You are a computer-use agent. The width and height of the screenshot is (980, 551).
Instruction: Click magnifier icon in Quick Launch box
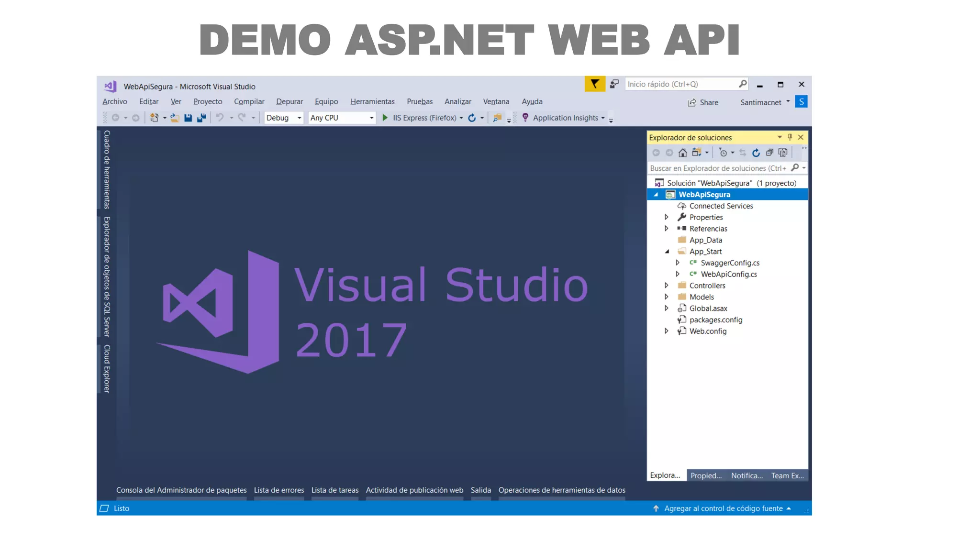click(743, 84)
